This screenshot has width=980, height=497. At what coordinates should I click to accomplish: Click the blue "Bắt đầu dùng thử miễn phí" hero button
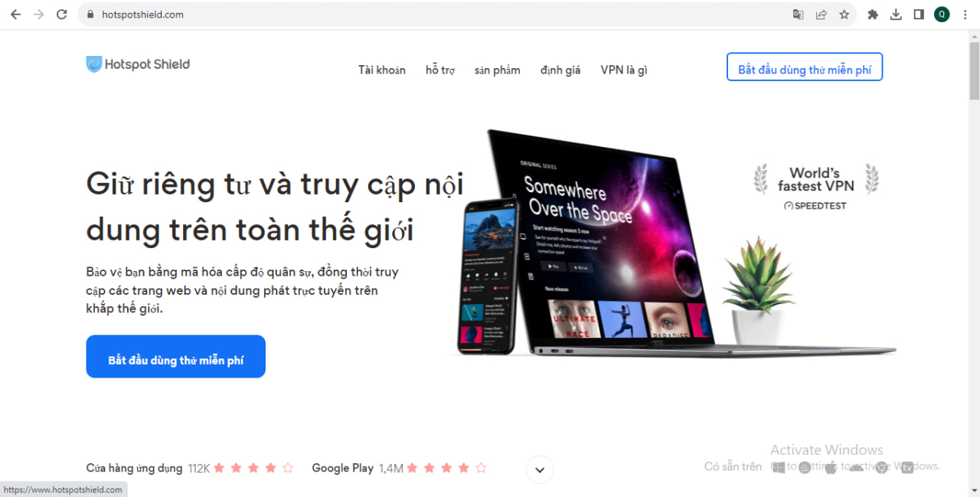(x=176, y=357)
